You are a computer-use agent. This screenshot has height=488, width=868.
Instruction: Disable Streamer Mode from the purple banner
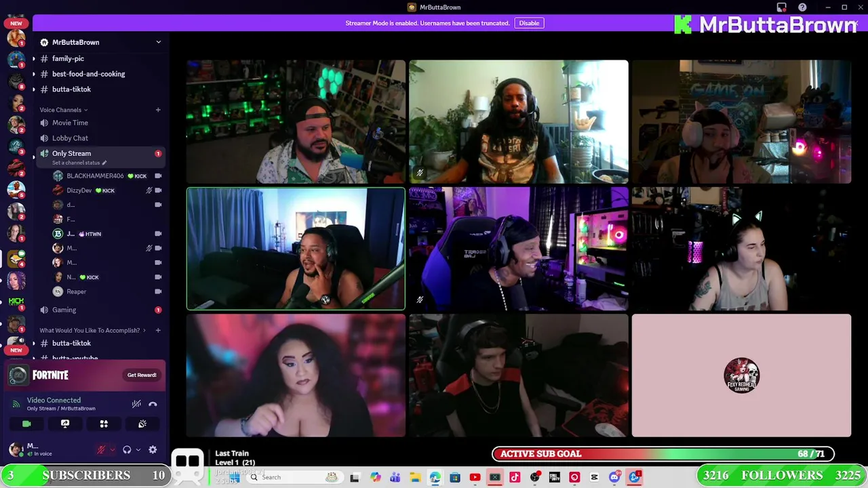(529, 23)
